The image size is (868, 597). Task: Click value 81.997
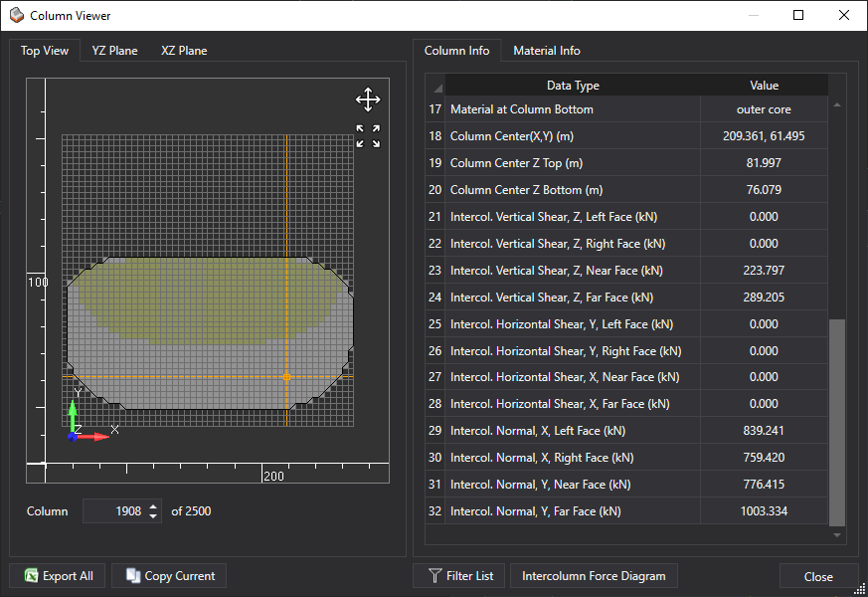(764, 163)
